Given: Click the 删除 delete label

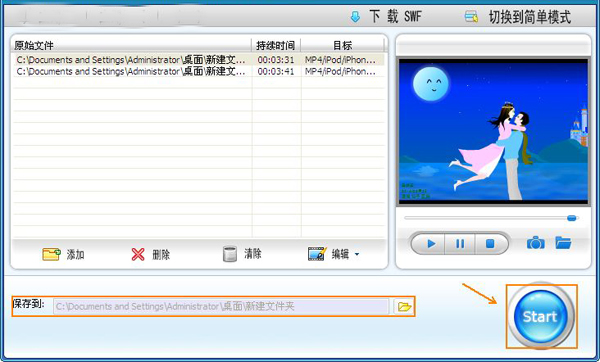Looking at the screenshot, I should click(x=161, y=254).
